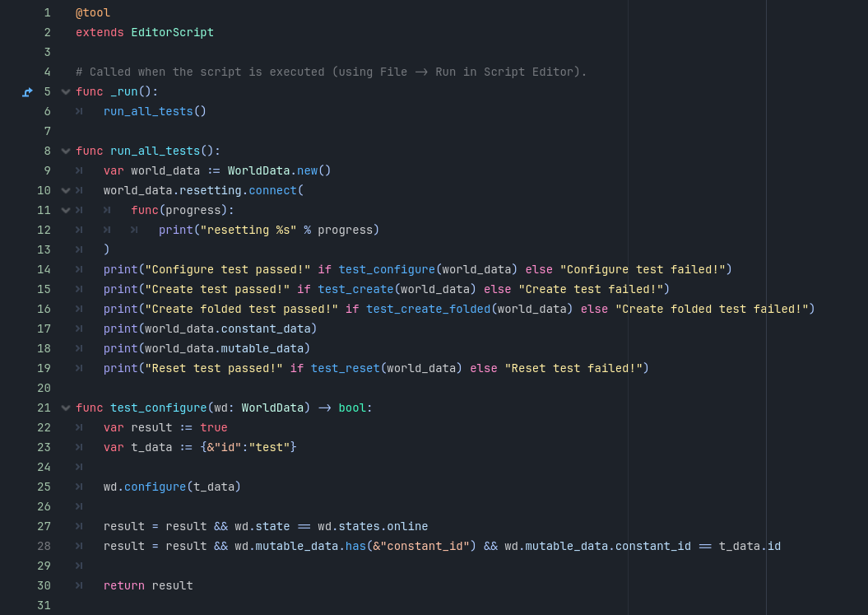Collapse test_configure function fold arrow
868x615 pixels.
(66, 408)
